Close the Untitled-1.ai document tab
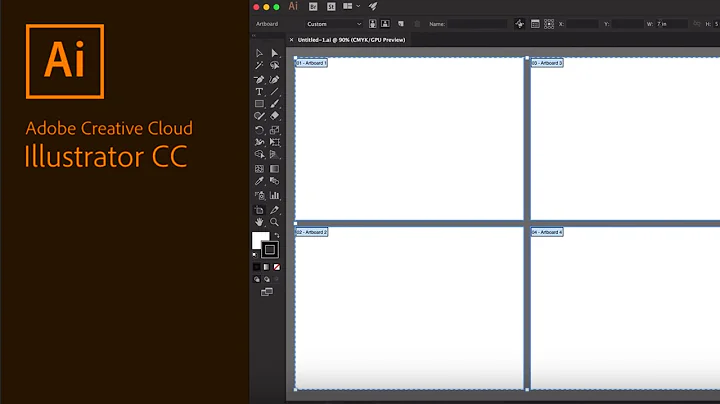Viewport: 720px width, 404px height. (291, 40)
